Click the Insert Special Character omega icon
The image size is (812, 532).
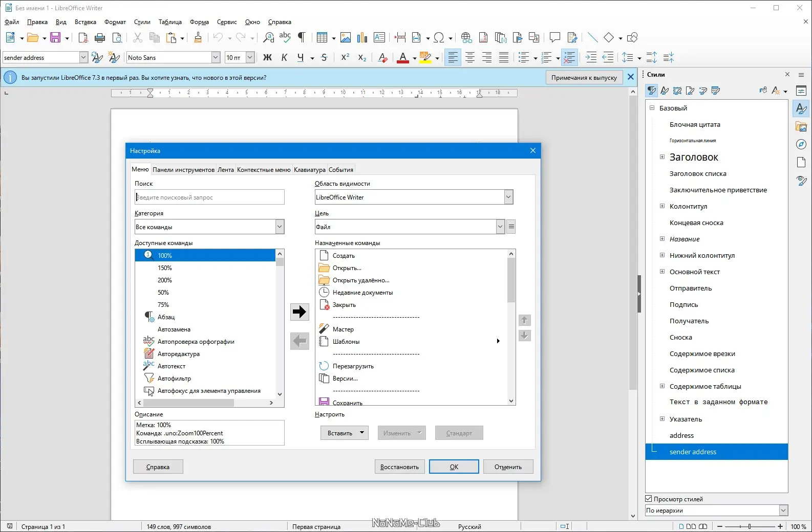pyautogui.click(x=438, y=38)
